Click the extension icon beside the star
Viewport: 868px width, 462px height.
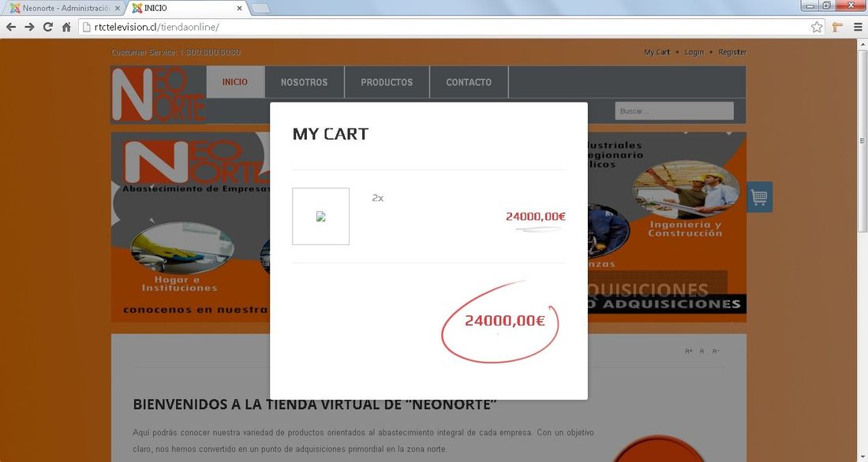pos(837,27)
